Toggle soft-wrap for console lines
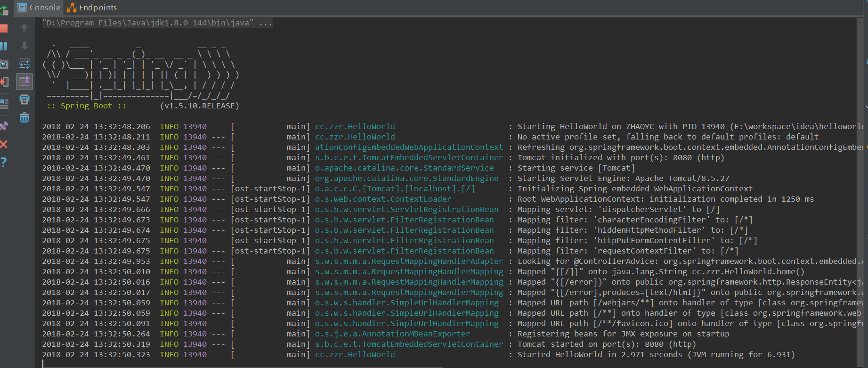868x368 pixels. tap(24, 64)
